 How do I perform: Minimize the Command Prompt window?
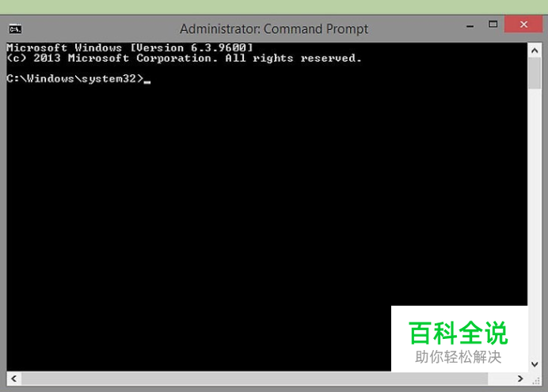tap(470, 26)
